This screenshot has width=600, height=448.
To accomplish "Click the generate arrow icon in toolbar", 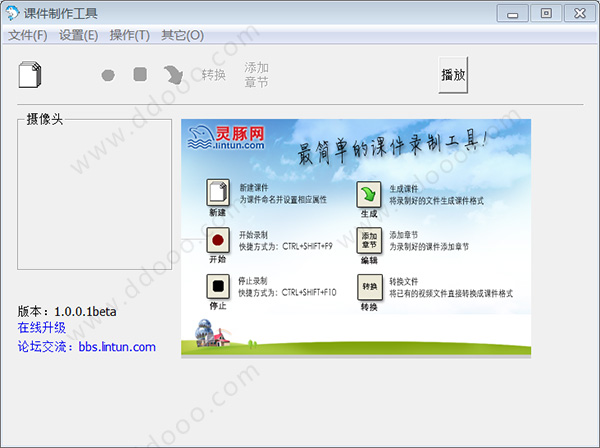I will click(173, 75).
